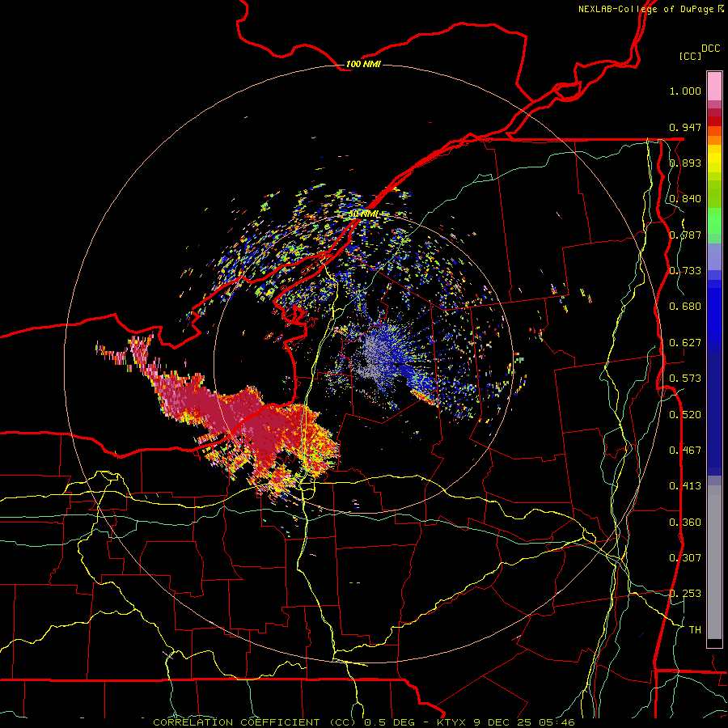Click the 1.000 legend value
728x728 pixels.
point(685,91)
